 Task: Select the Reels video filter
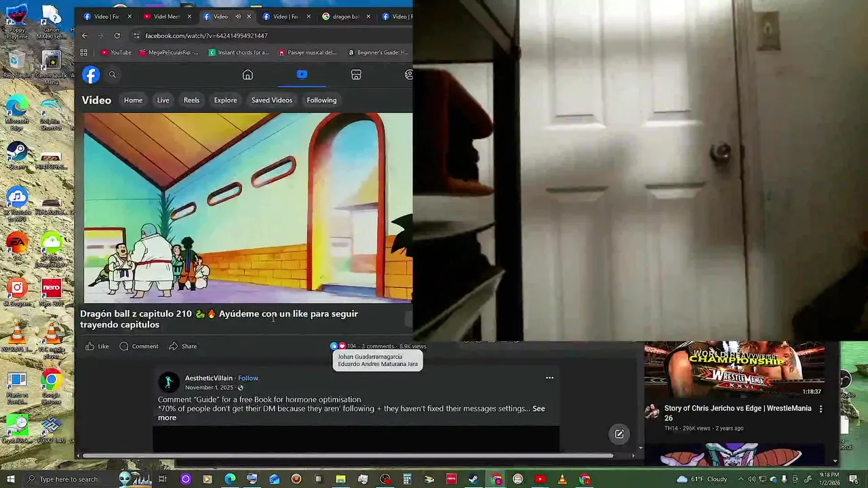coord(191,100)
